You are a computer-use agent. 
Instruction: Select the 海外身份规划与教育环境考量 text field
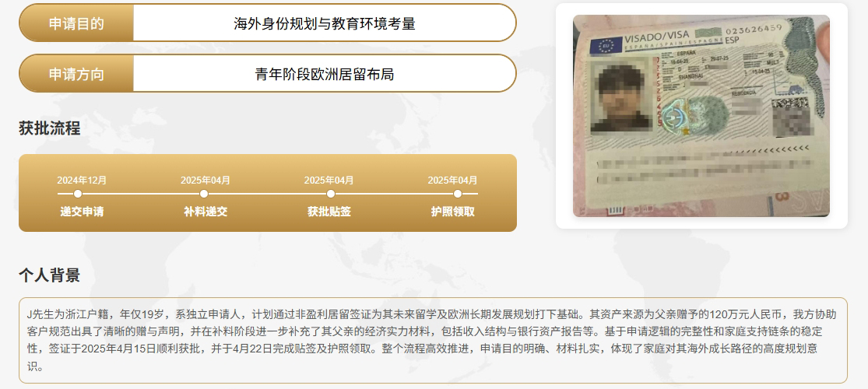[x=325, y=23]
